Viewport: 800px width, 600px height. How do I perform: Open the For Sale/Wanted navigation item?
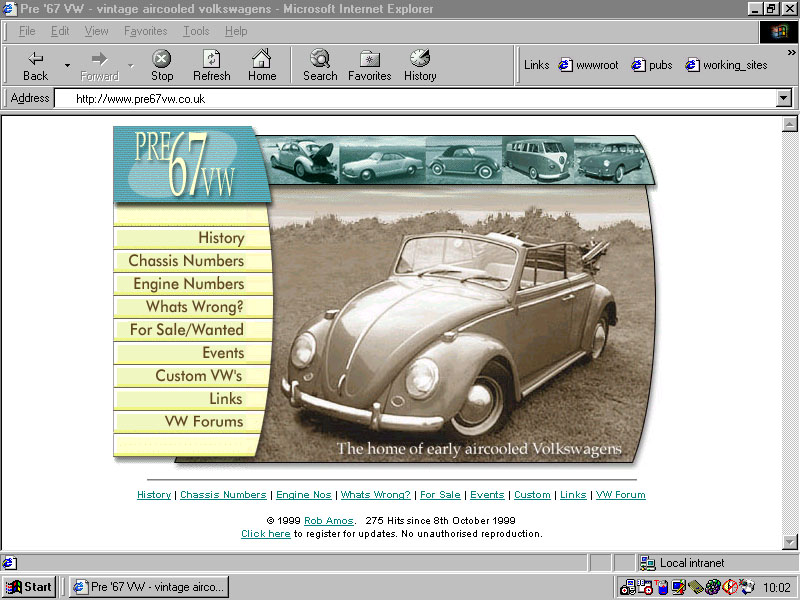(187, 330)
